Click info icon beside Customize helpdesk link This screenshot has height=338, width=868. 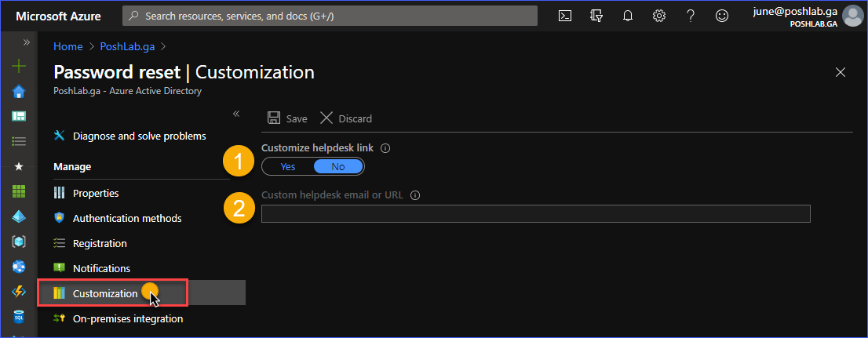(x=386, y=148)
